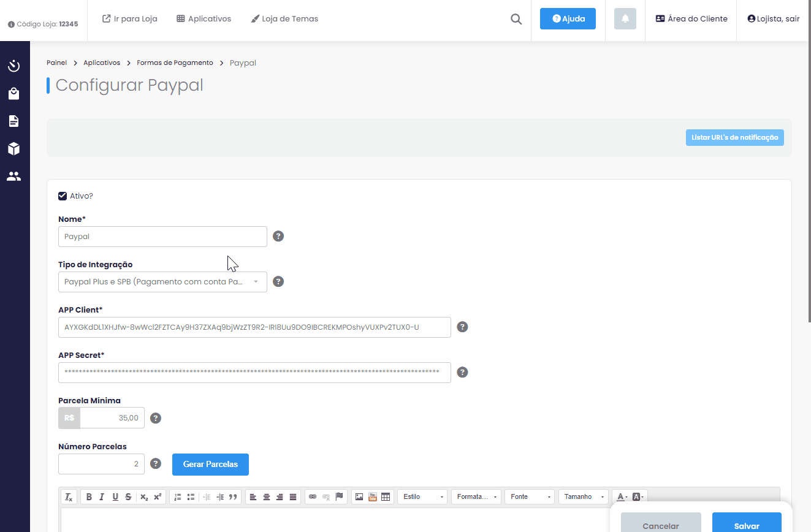
Task: Click the APP Client input field
Action: [254, 327]
